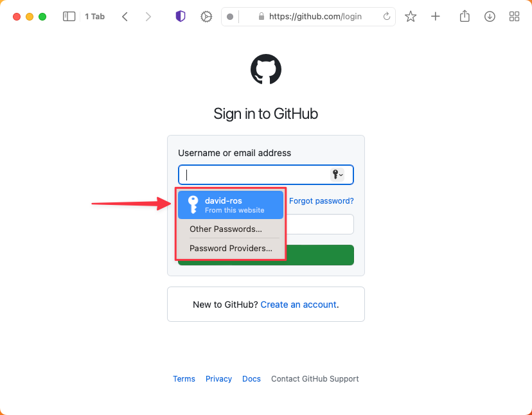Click the back navigation arrow
This screenshot has width=532, height=415.
coord(125,16)
